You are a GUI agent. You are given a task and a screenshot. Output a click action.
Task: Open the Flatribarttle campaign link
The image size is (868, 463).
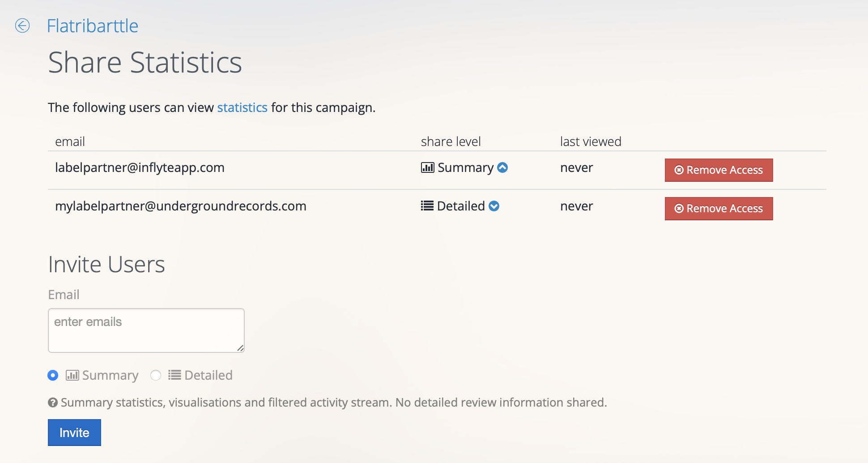point(93,26)
